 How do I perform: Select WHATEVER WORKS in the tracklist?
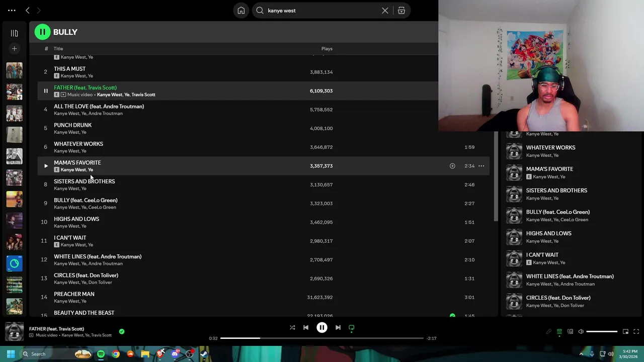[78, 144]
